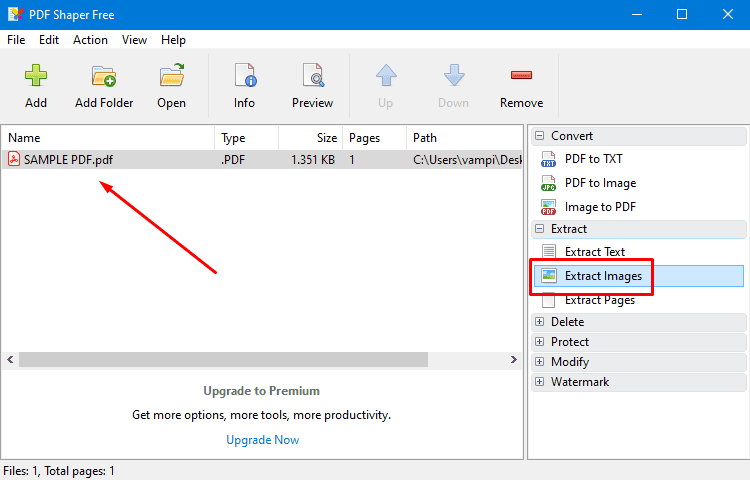Sort list by Type column header
750x480 pixels.
click(x=246, y=138)
